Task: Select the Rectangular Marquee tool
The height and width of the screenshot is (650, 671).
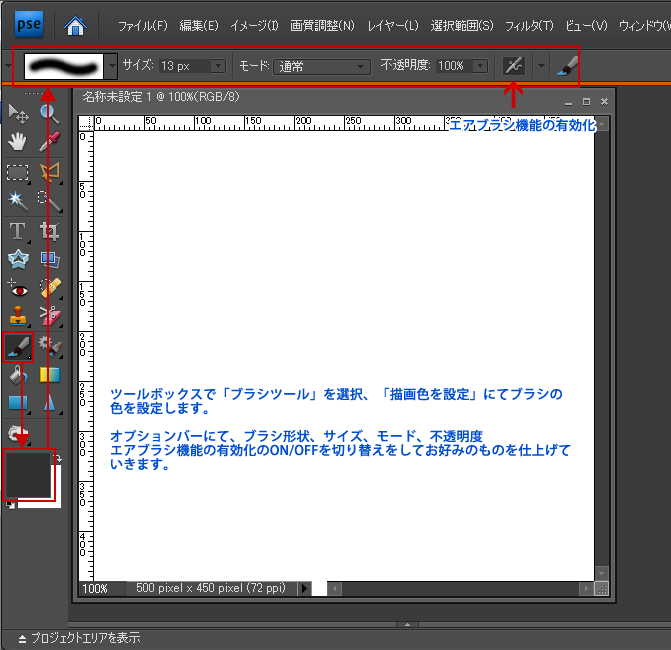Action: tap(17, 172)
